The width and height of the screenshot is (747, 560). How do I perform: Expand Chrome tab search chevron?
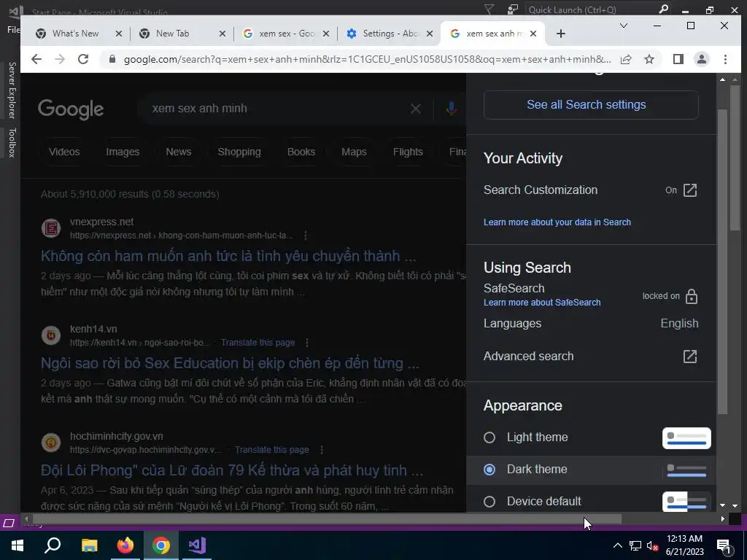pos(623,26)
